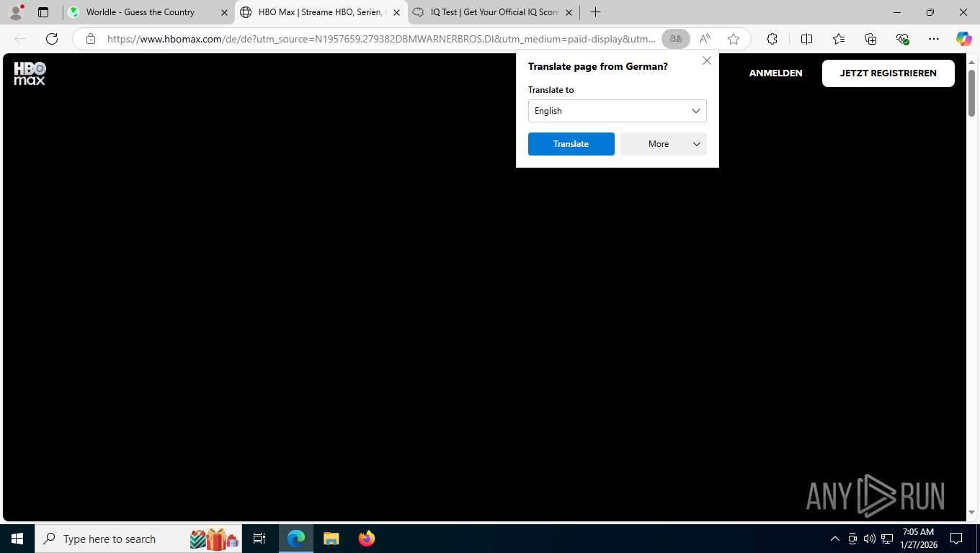Open the Favorites list

[x=839, y=39]
